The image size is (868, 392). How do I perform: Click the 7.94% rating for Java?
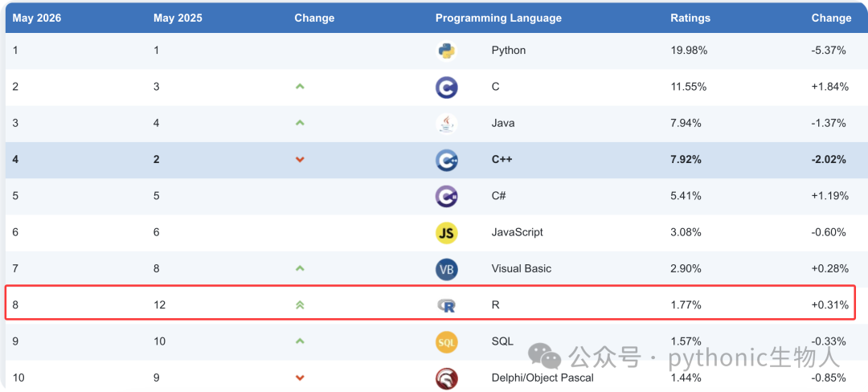tap(686, 123)
